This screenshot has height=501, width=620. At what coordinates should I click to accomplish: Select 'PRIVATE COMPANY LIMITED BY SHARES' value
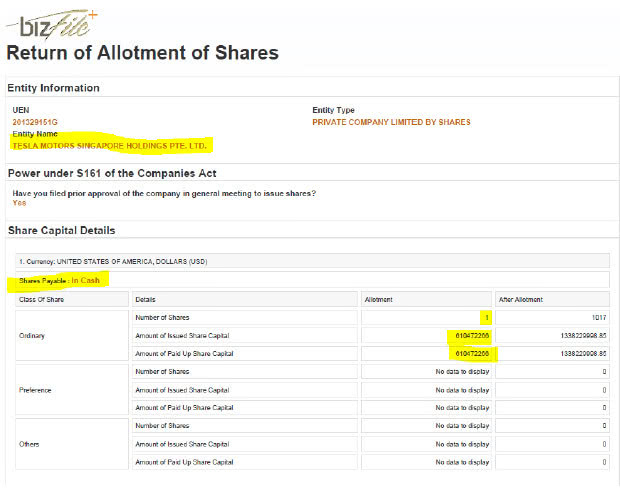pos(391,122)
